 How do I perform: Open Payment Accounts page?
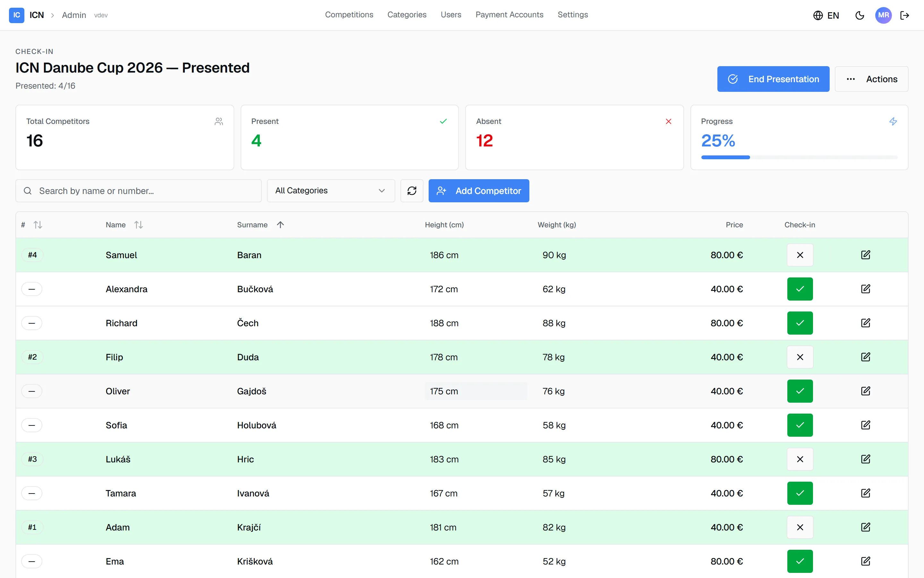509,14
